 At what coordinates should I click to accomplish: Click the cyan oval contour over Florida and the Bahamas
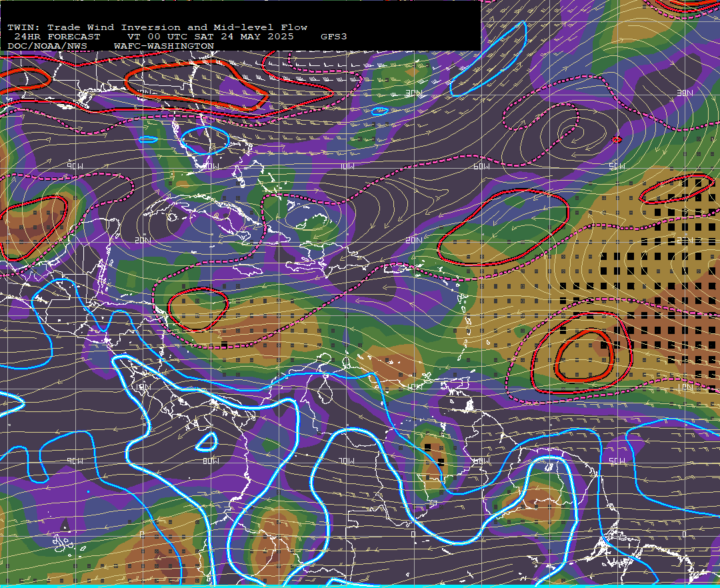pyautogui.click(x=205, y=140)
